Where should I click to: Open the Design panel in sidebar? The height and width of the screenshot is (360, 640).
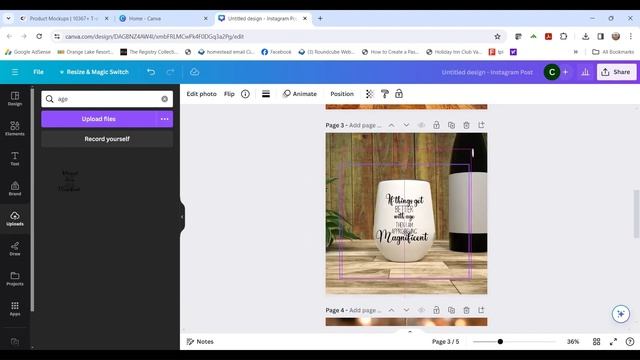point(15,98)
